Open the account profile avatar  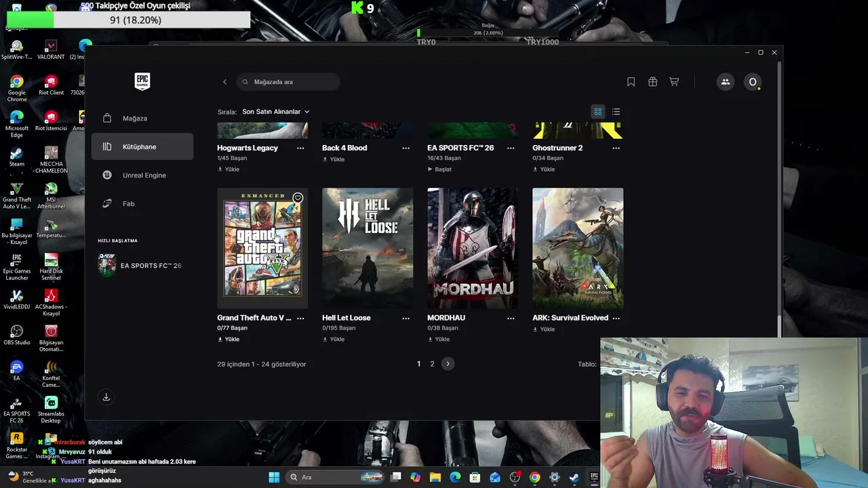(752, 82)
